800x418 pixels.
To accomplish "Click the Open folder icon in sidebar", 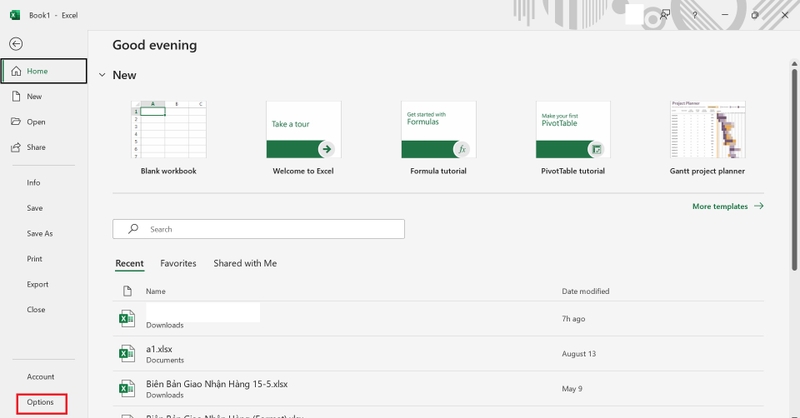I will pos(16,121).
